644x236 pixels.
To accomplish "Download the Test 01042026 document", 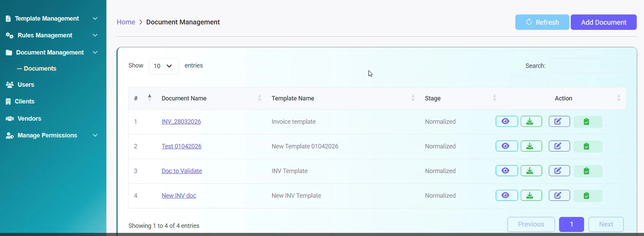I will point(531,146).
